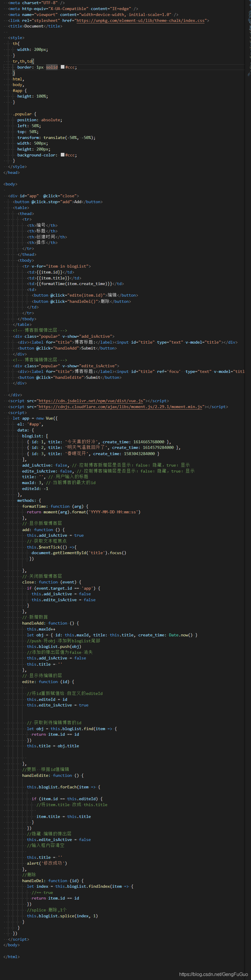Click the close: function (event) method line
The width and height of the screenshot is (251, 980).
click(52, 582)
